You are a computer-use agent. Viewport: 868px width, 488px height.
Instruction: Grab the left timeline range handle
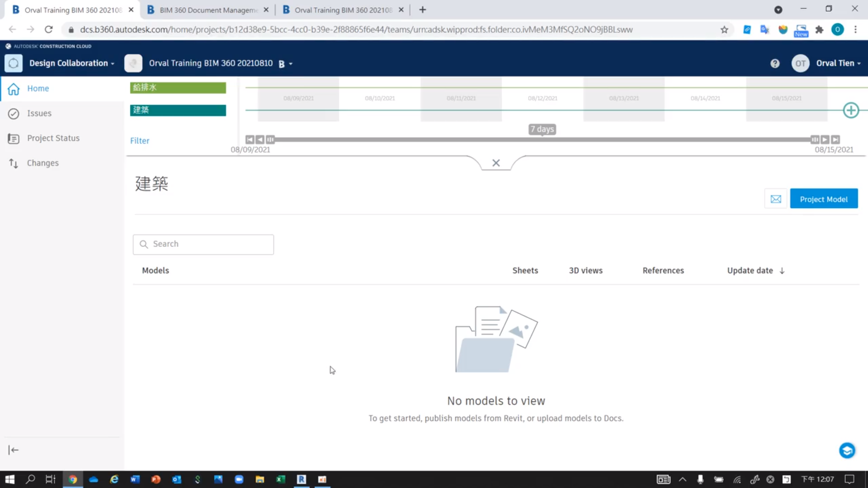pyautogui.click(x=270, y=140)
